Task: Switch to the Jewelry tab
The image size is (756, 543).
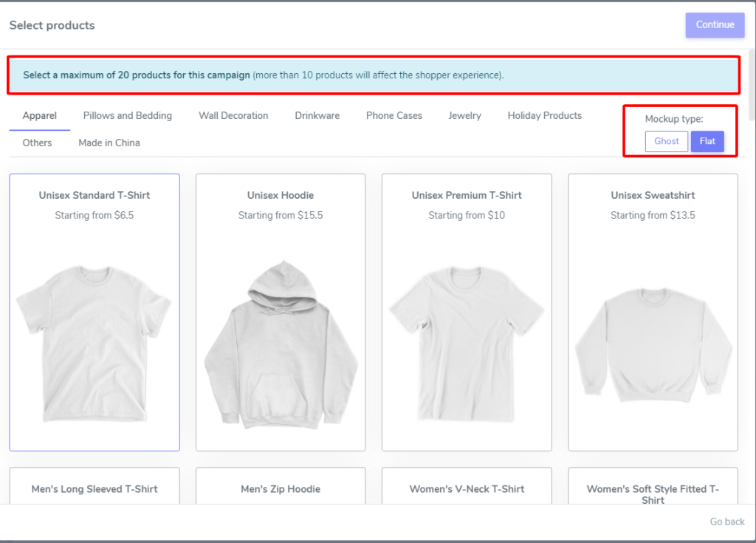Action: coord(465,116)
